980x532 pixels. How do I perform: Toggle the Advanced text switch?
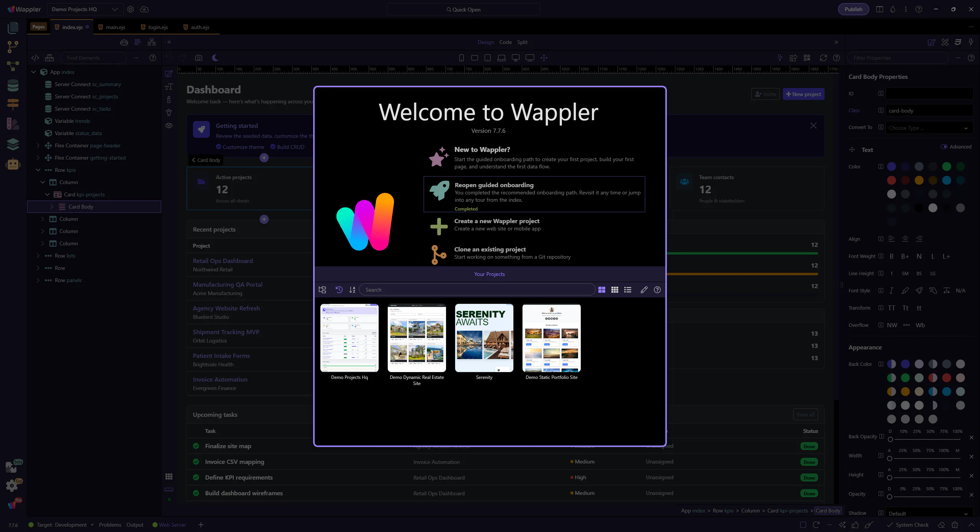[944, 147]
